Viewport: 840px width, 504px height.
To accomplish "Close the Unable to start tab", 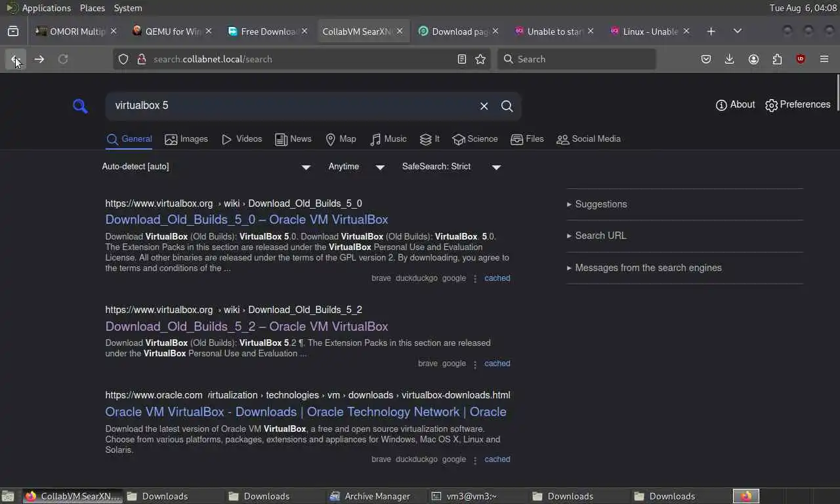I will click(x=590, y=31).
